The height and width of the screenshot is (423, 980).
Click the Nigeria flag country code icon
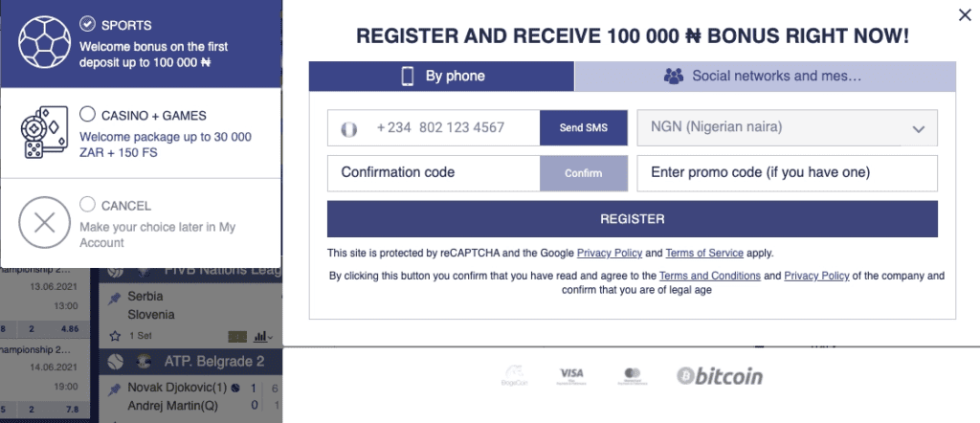click(x=348, y=128)
